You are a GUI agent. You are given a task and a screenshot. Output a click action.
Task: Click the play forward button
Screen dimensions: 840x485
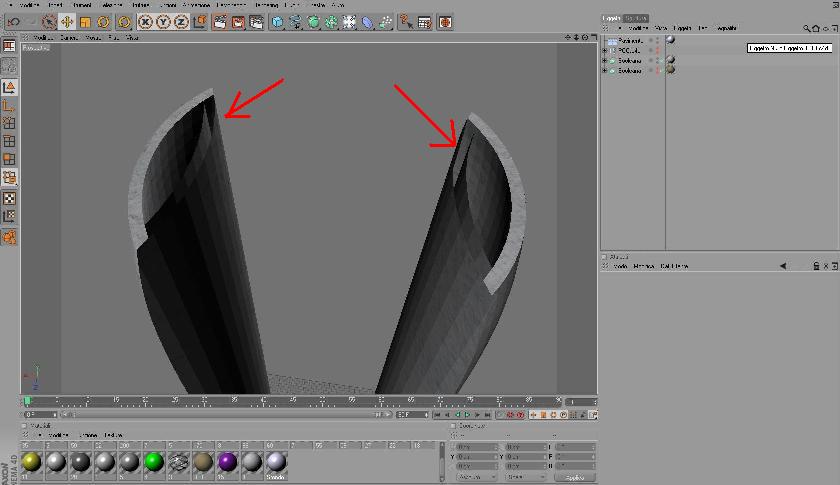(467, 415)
